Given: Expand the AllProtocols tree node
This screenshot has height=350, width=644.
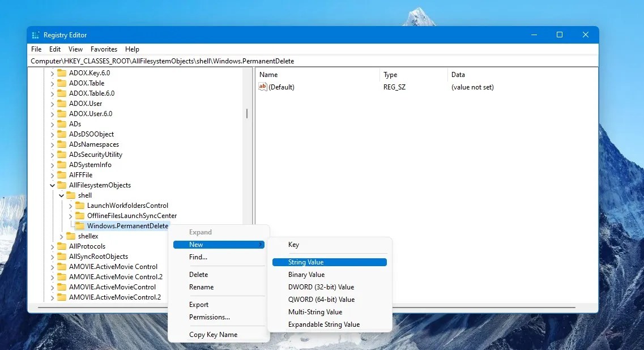Looking at the screenshot, I should (x=52, y=246).
